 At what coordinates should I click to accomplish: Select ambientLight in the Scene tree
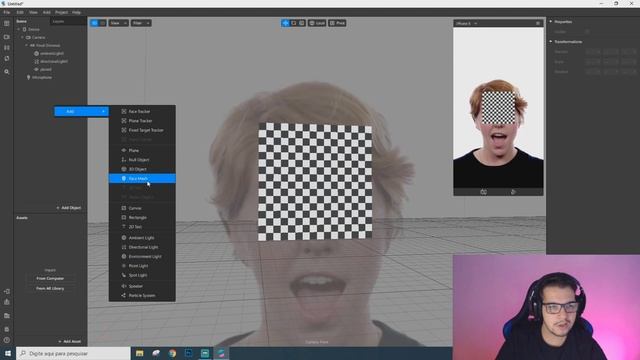tap(51, 53)
